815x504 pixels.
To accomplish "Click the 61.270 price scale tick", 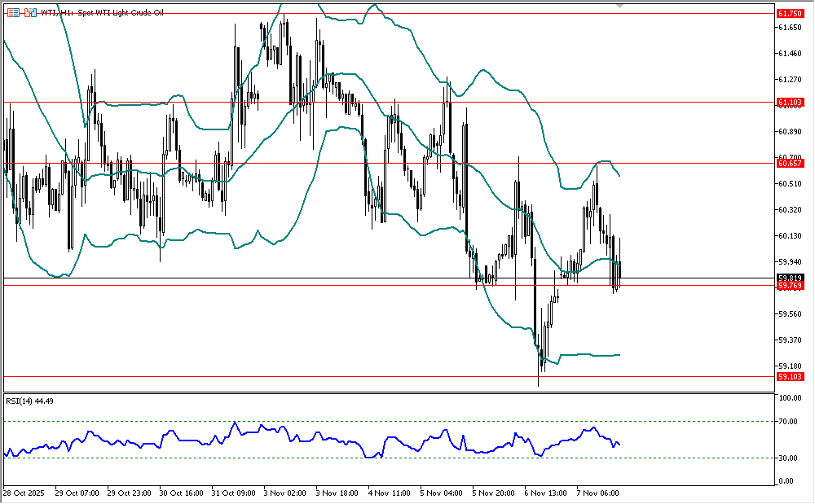I will click(x=790, y=79).
